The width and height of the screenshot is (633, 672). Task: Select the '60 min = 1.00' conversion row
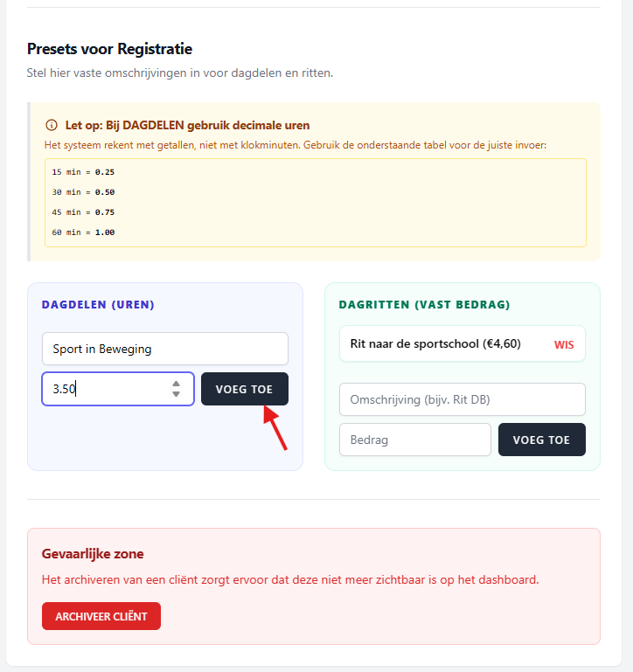tap(83, 232)
